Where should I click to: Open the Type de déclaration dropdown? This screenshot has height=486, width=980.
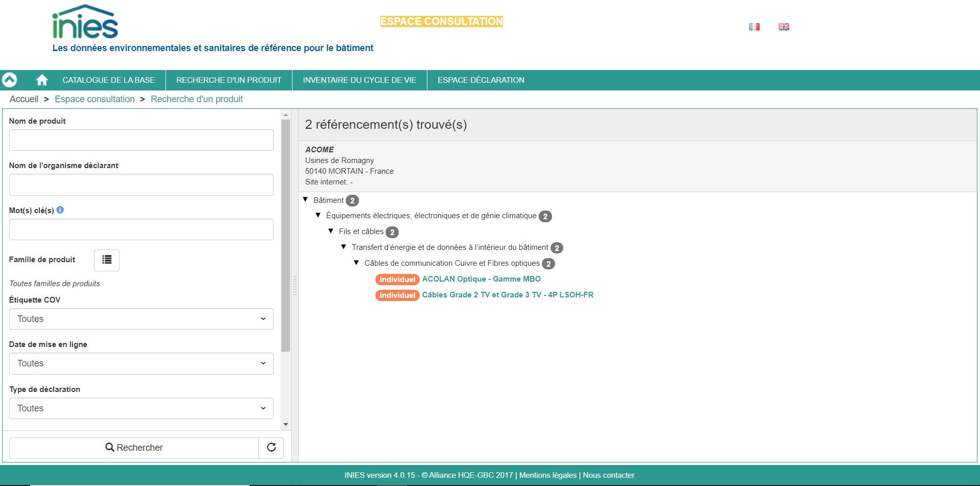coord(141,408)
